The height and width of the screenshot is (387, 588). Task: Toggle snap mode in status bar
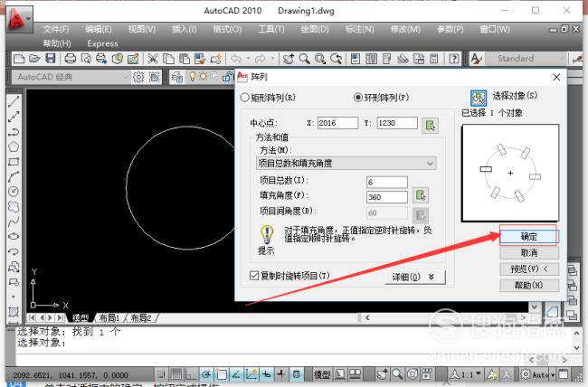(161, 373)
